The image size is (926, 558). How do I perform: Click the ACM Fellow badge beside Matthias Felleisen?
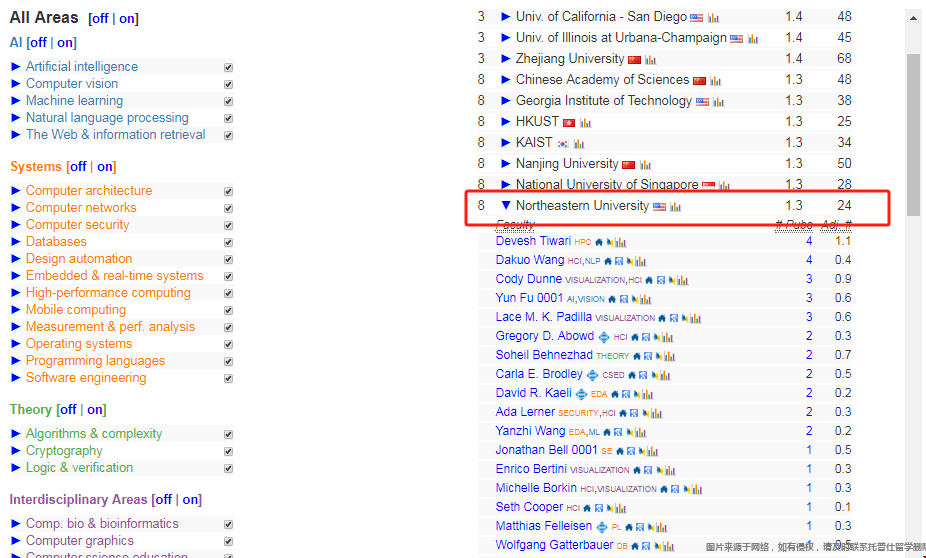602,527
